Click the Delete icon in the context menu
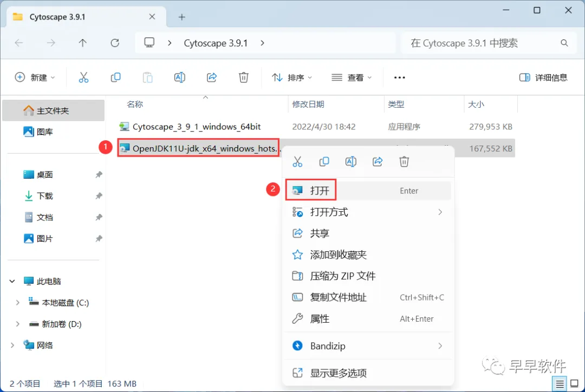 click(404, 161)
